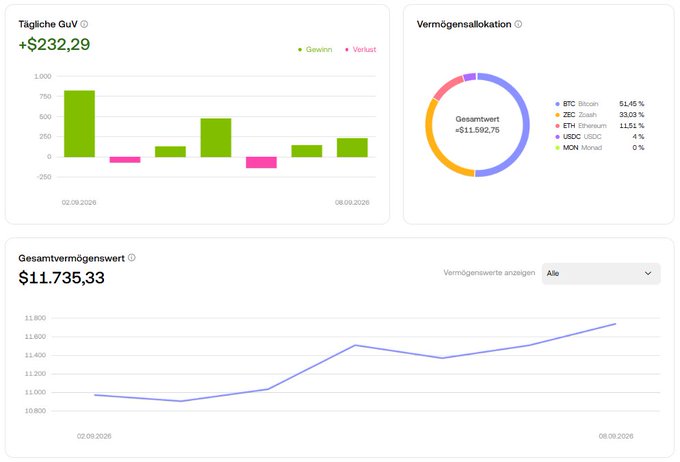The width and height of the screenshot is (680, 462).
Task: Click the Vermögenswerte anzeigen label
Action: click(489, 273)
